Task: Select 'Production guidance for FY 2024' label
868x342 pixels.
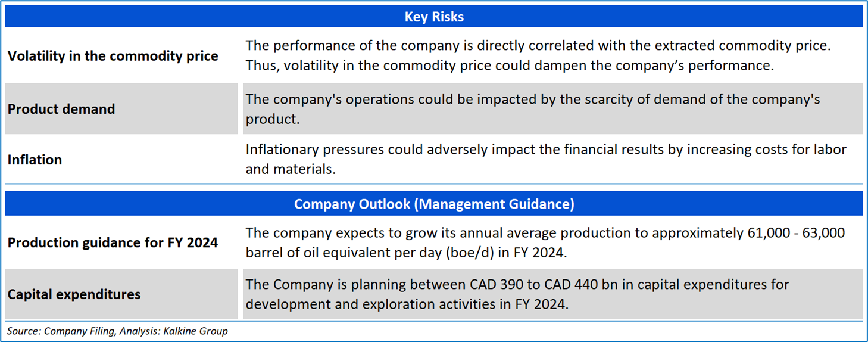Action: tap(113, 242)
